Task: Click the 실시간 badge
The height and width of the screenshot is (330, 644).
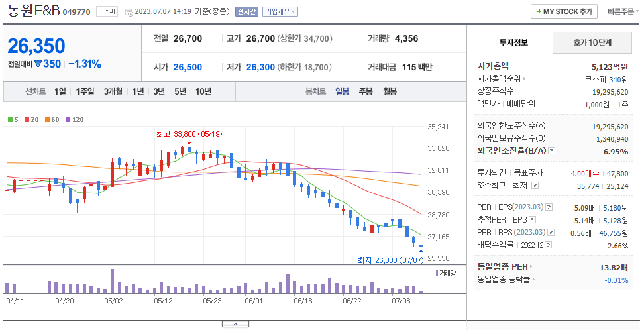Action: [246, 11]
